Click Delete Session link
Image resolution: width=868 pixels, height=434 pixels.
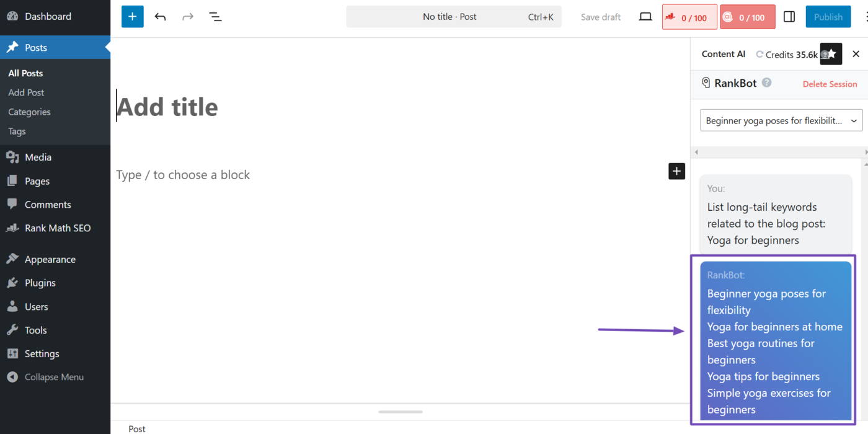tap(830, 84)
